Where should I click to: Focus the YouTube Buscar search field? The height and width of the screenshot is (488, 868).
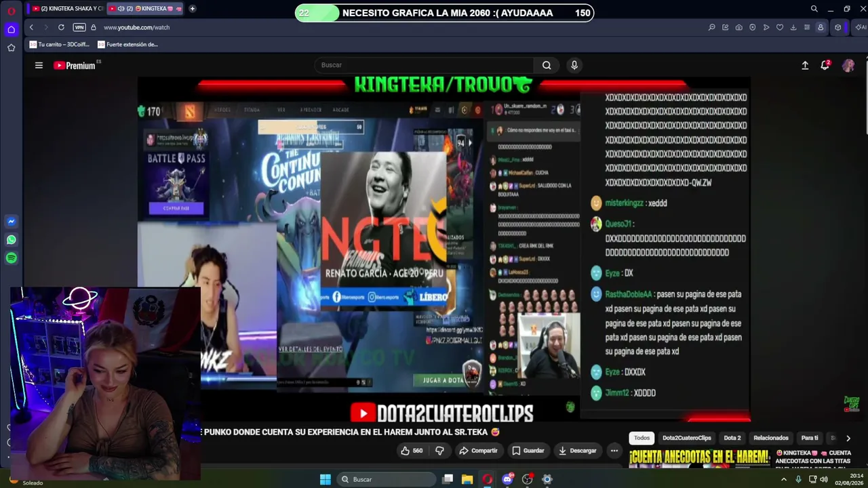click(x=425, y=65)
